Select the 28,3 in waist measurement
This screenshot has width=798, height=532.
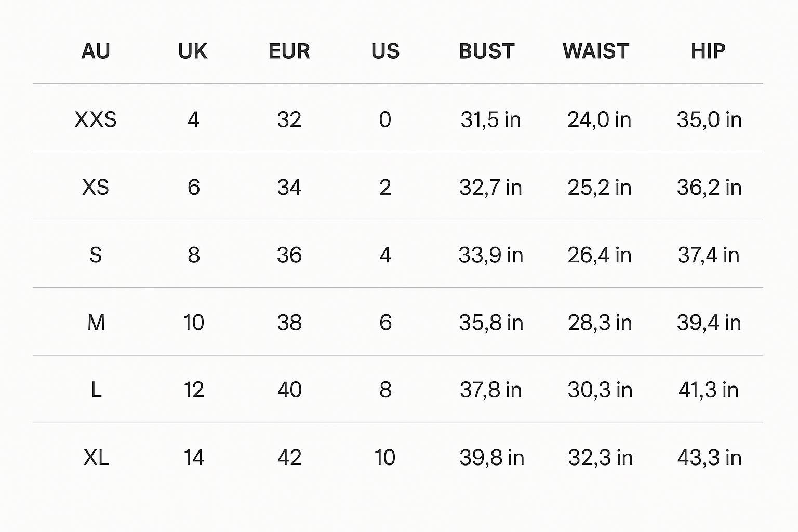click(600, 323)
